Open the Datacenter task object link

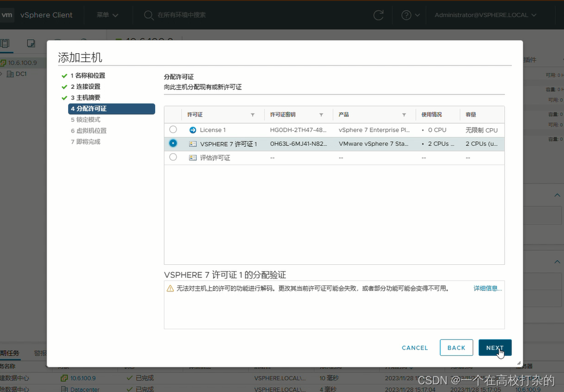(85, 389)
